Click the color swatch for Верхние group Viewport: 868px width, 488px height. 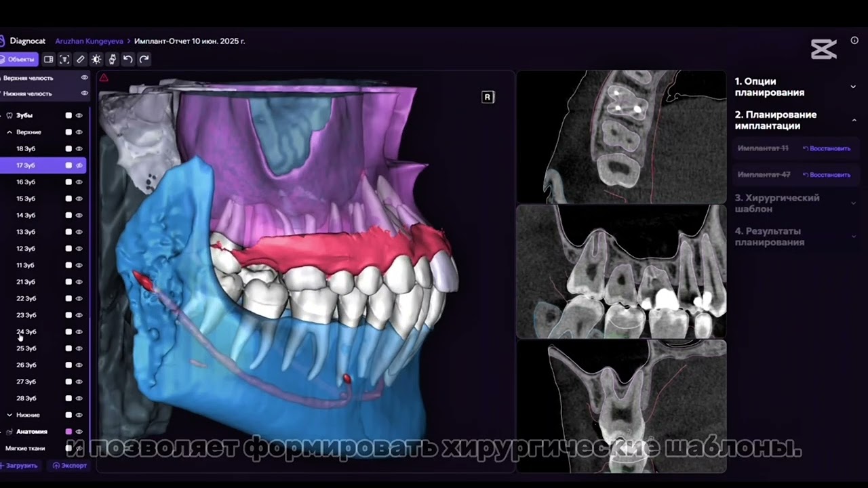(68, 132)
